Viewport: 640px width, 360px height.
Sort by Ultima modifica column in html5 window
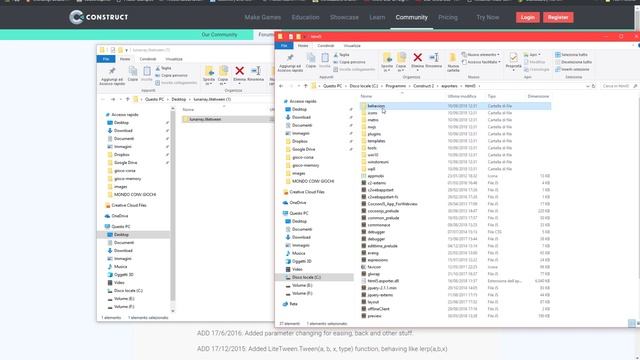click(462, 96)
